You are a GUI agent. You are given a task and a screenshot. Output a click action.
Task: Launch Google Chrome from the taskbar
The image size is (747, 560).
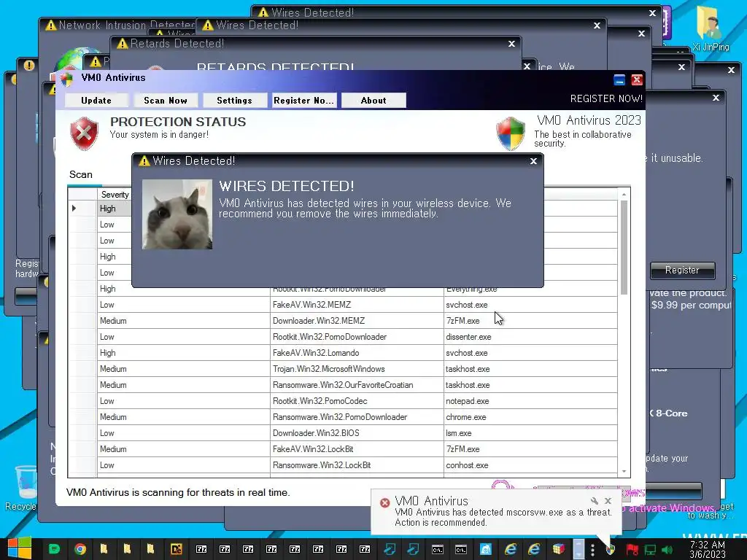[x=80, y=549]
